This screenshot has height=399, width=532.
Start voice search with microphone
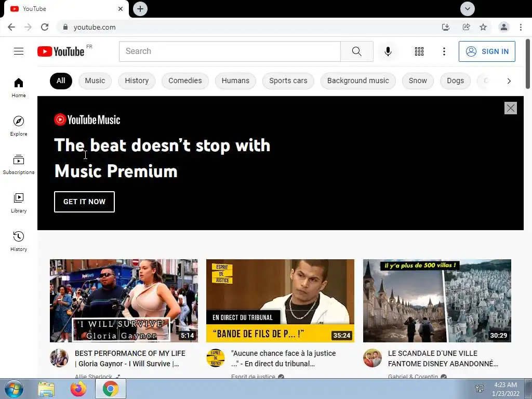point(388,51)
